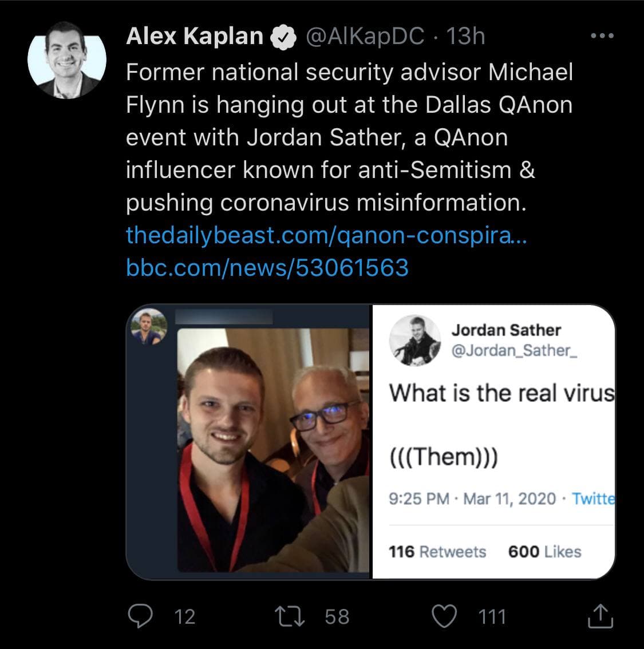Open Alex Kaplan's profile picture
This screenshot has width=644, height=649.
pos(67,60)
